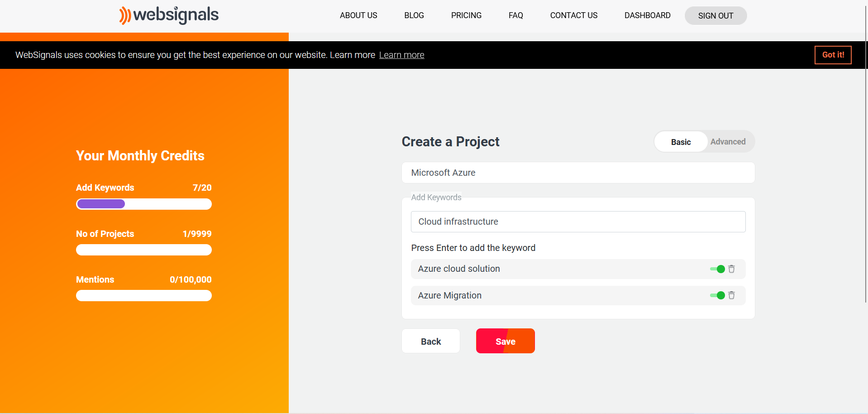Toggle off Azure Migration keyword
This screenshot has width=868, height=414.
pos(717,295)
